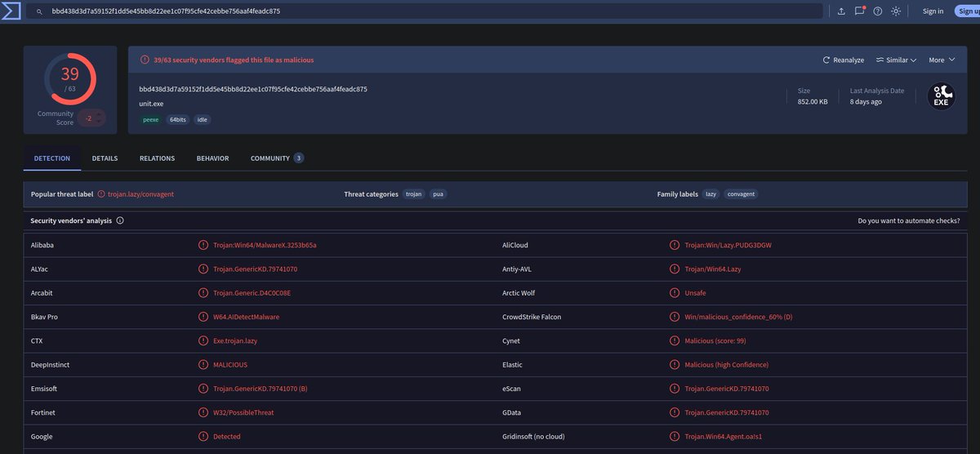Click Trojan:Win64/MalwareX.3253b65a detection text
This screenshot has height=454, width=980.
coord(265,245)
